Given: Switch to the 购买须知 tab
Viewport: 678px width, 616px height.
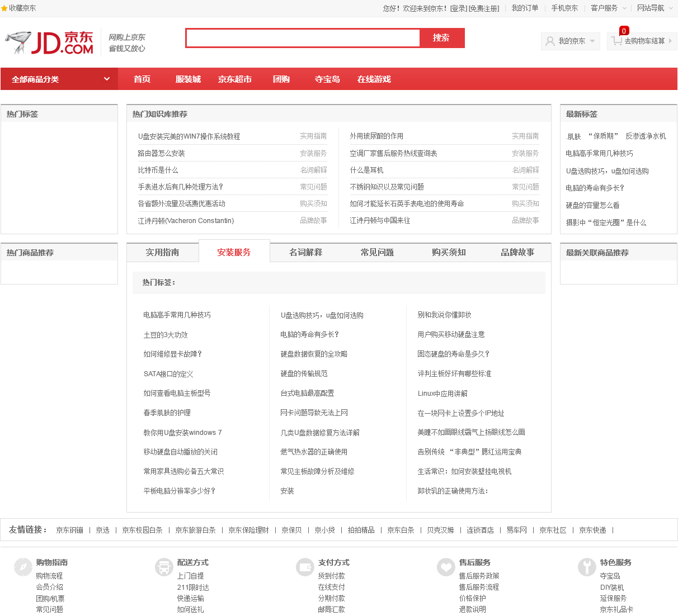Looking at the screenshot, I should pos(449,252).
